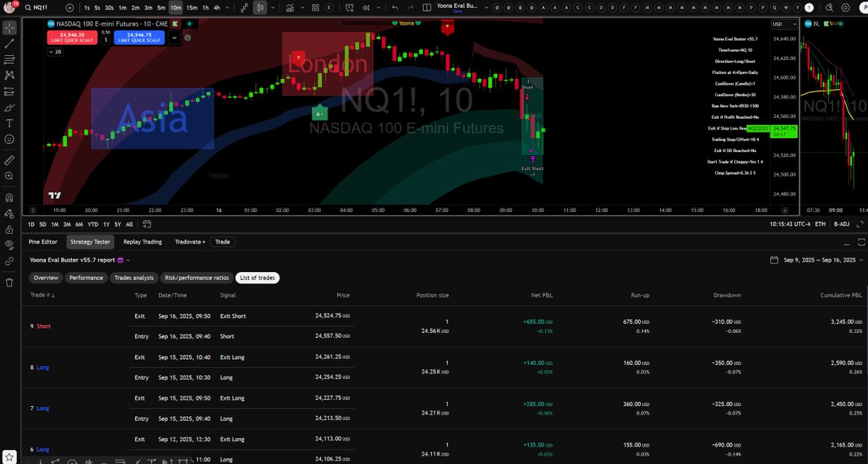Click the redo arrow
This screenshot has height=464, width=868.
[x=412, y=7]
